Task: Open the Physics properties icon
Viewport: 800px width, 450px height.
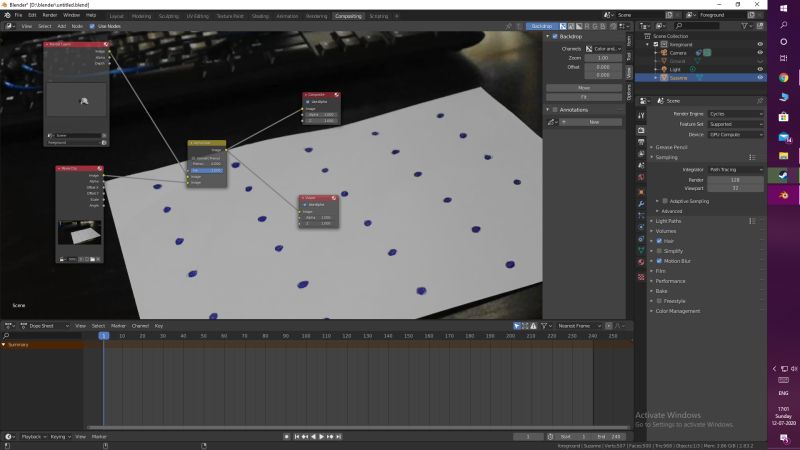Action: tap(641, 227)
